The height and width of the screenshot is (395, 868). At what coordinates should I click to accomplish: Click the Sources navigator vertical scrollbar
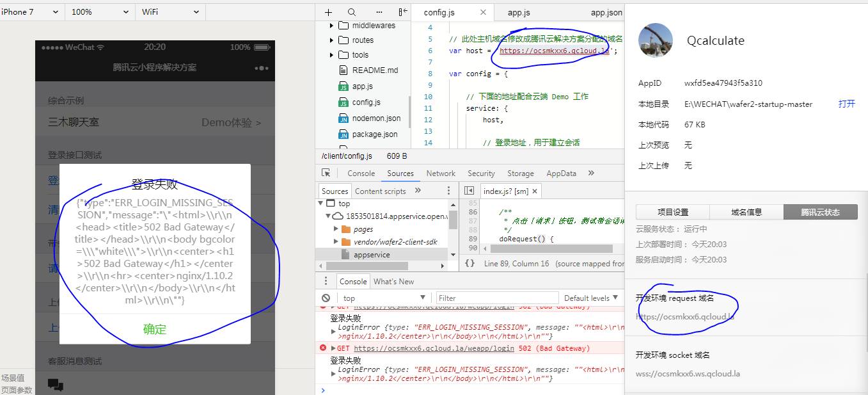[453, 220]
